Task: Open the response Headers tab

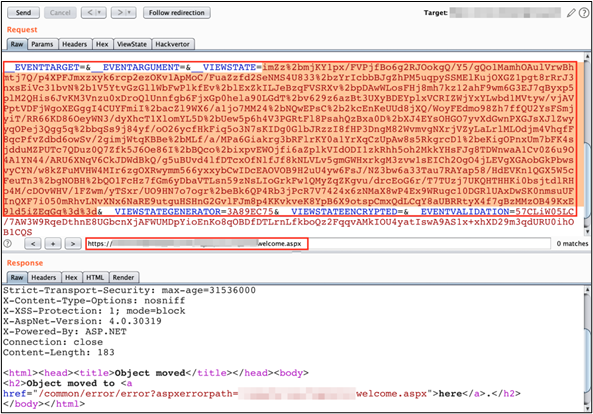Action: pos(43,278)
